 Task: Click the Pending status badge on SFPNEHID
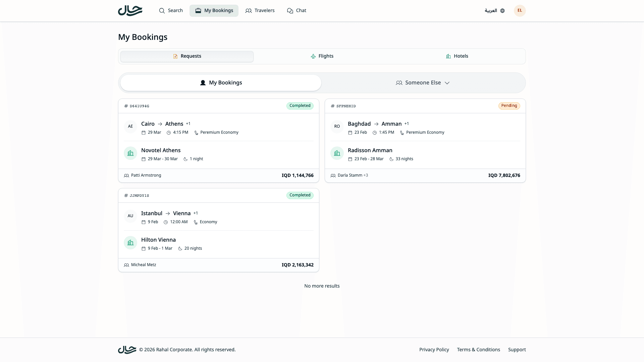click(509, 106)
